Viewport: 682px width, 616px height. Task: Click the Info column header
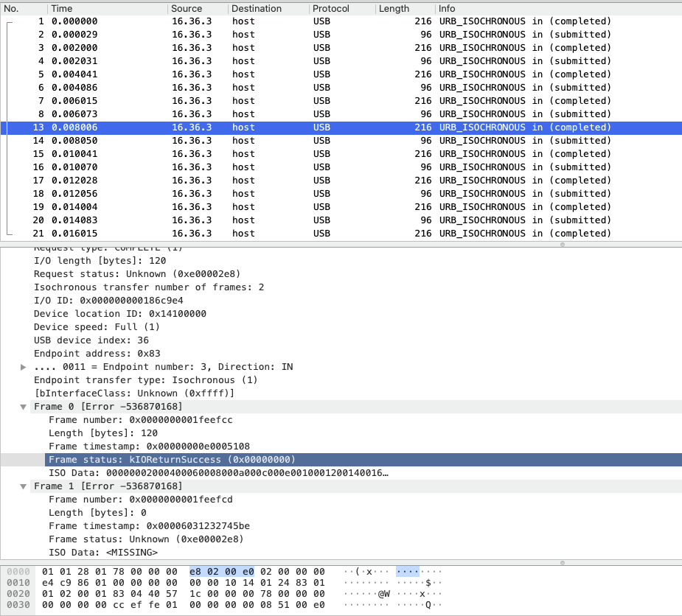[558, 9]
